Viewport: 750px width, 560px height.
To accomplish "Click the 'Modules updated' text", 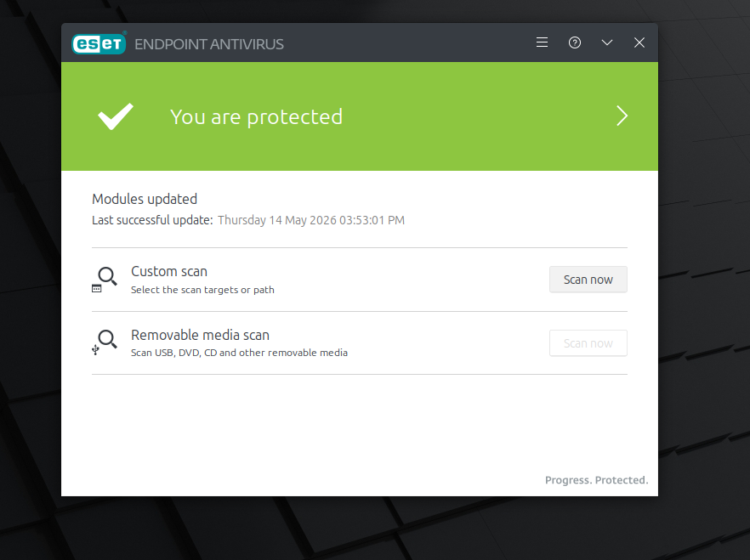I will [x=145, y=199].
